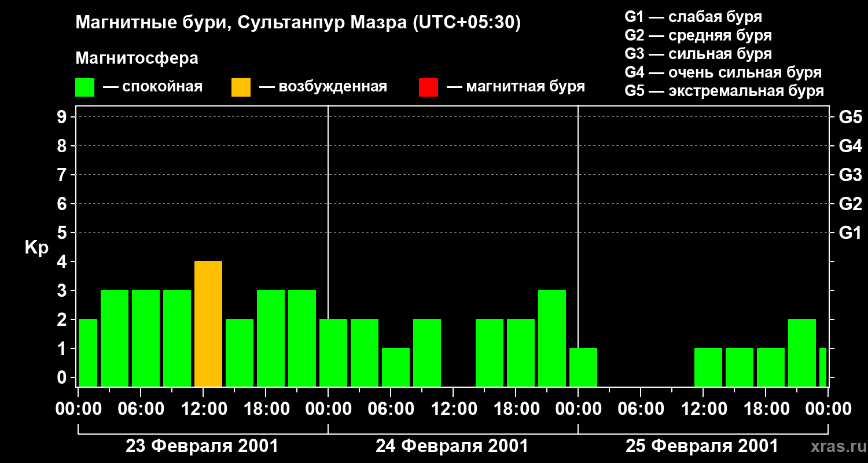
Task: Click the green bar crossing midnight into 24 February
Action: click(333, 353)
